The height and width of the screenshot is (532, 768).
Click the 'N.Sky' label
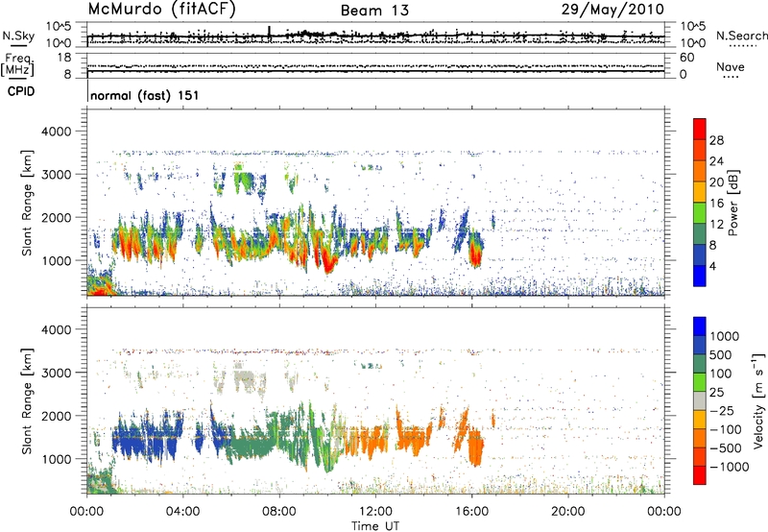(x=18, y=36)
